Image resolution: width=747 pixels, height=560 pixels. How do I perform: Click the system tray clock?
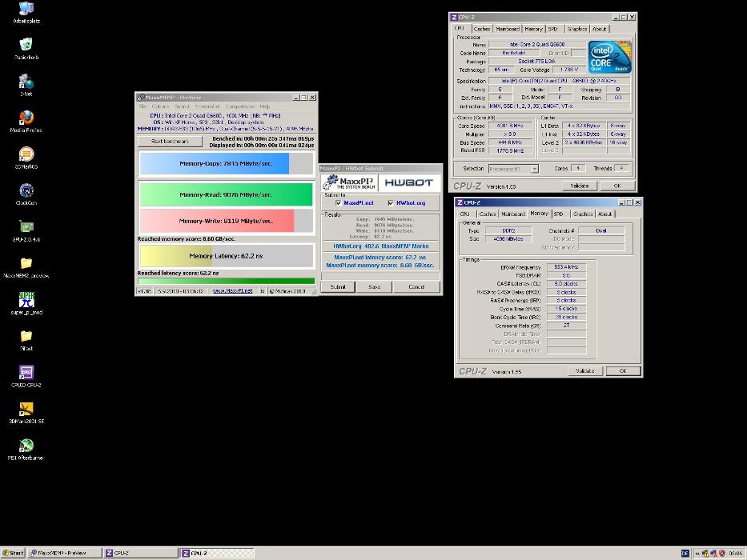pos(735,554)
